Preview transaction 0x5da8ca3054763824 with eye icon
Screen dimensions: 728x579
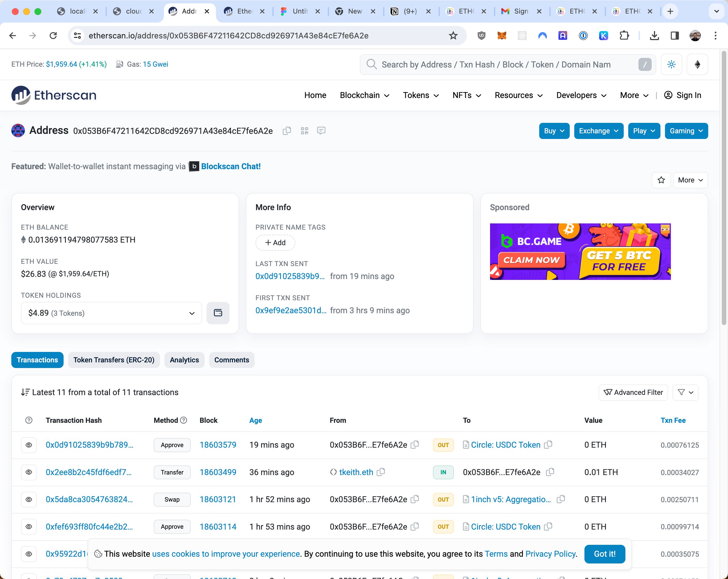click(x=29, y=499)
